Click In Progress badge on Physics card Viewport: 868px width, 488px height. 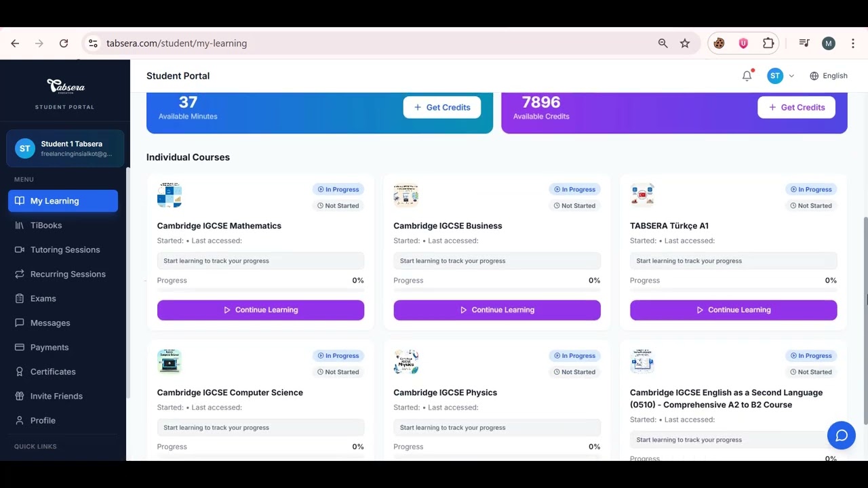[x=574, y=356]
